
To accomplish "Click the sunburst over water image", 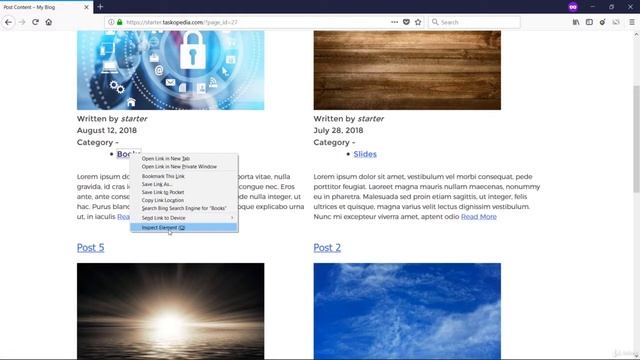I will point(171,311).
